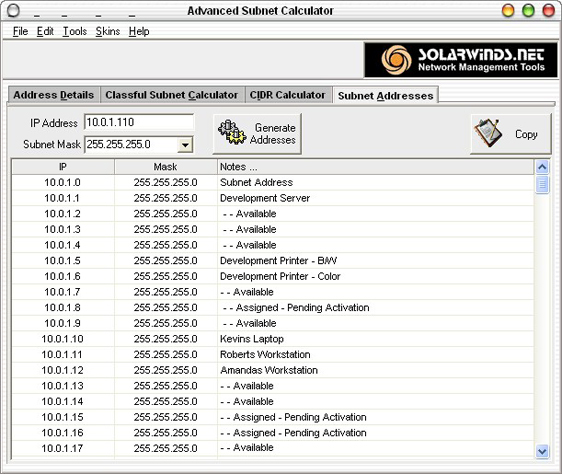Select the 10.0.1.2 IP cell
Screen dimensions: 562x474
pyautogui.click(x=63, y=214)
